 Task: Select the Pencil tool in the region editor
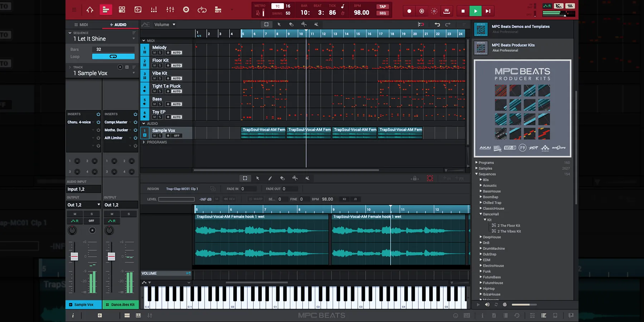[x=270, y=178]
